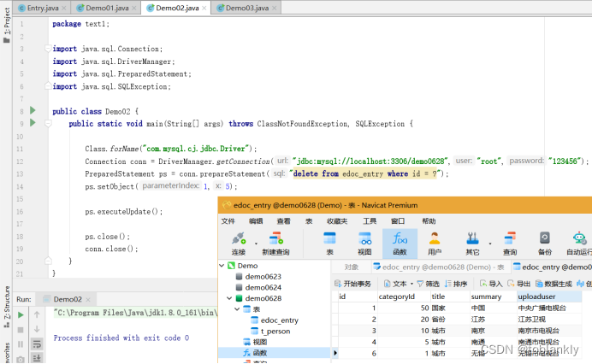Fold the main method in editor
This screenshot has height=364, width=592.
48,123
